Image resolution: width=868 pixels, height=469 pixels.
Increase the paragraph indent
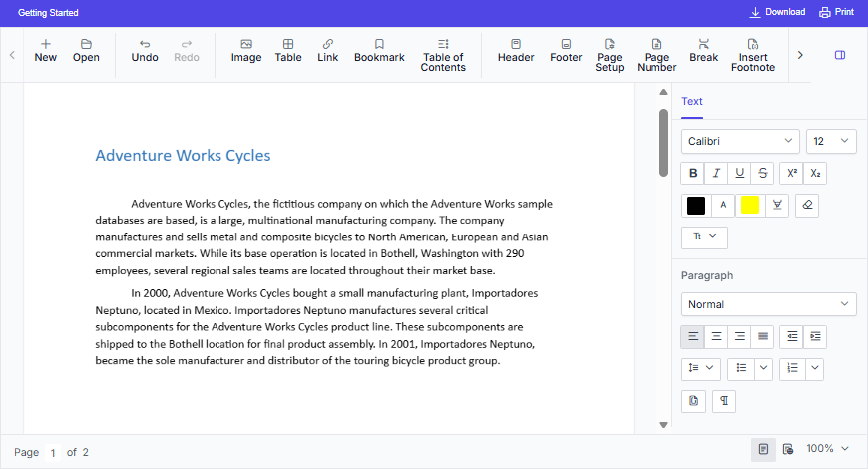tap(815, 336)
